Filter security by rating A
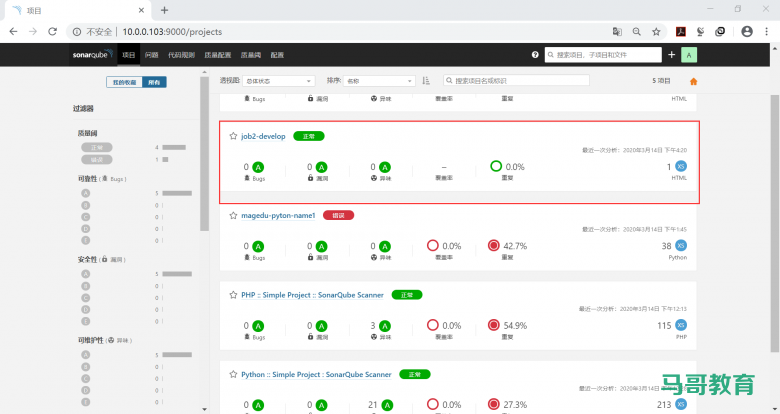 pyautogui.click(x=86, y=274)
